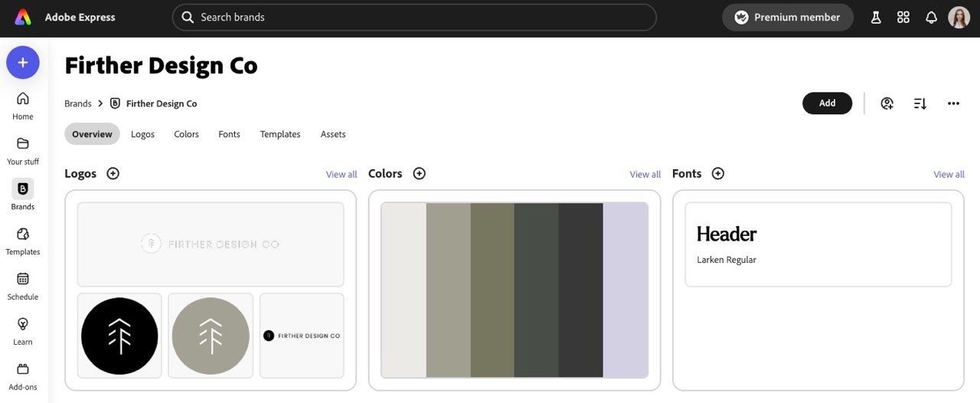Image resolution: width=980 pixels, height=403 pixels.
Task: Add a new logo with plus icon
Action: (x=113, y=174)
